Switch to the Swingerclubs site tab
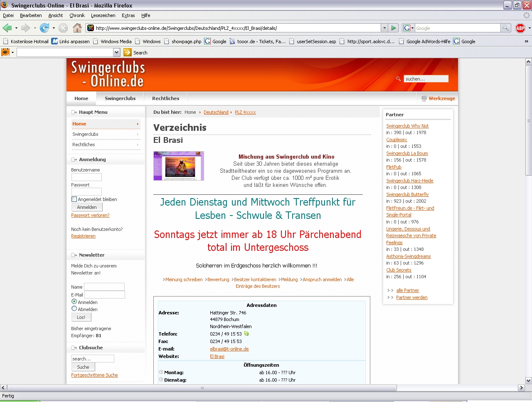Screen dimensions: 532x402 [x=120, y=98]
